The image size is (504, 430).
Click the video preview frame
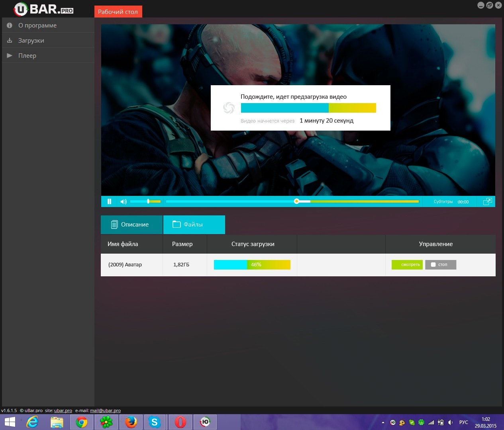(x=298, y=110)
